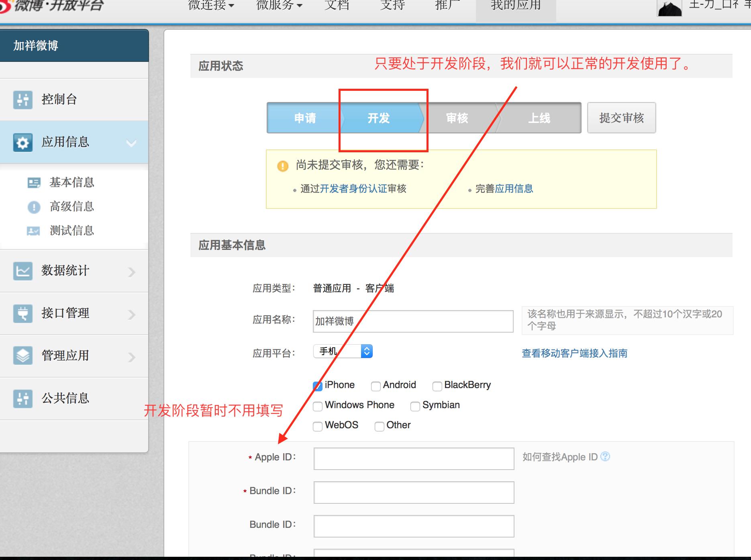Viewport: 751px width, 560px height.
Task: Click the 控制台 dashboard icon
Action: click(23, 100)
